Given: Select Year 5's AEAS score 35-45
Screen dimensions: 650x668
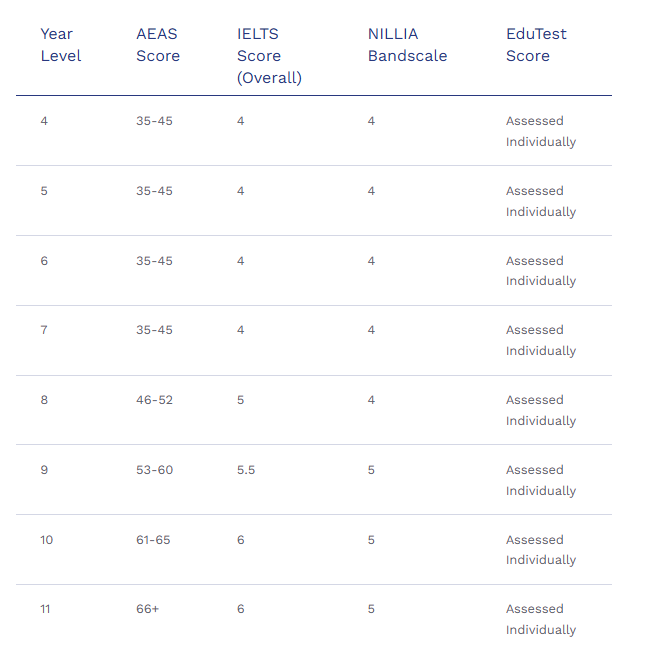Looking at the screenshot, I should pyautogui.click(x=154, y=191).
